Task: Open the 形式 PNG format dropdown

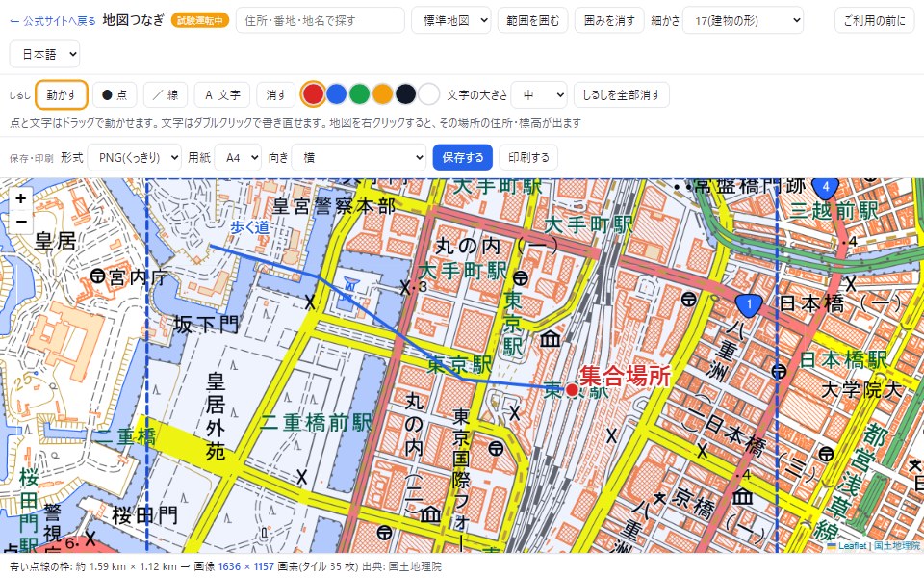Action: (135, 157)
